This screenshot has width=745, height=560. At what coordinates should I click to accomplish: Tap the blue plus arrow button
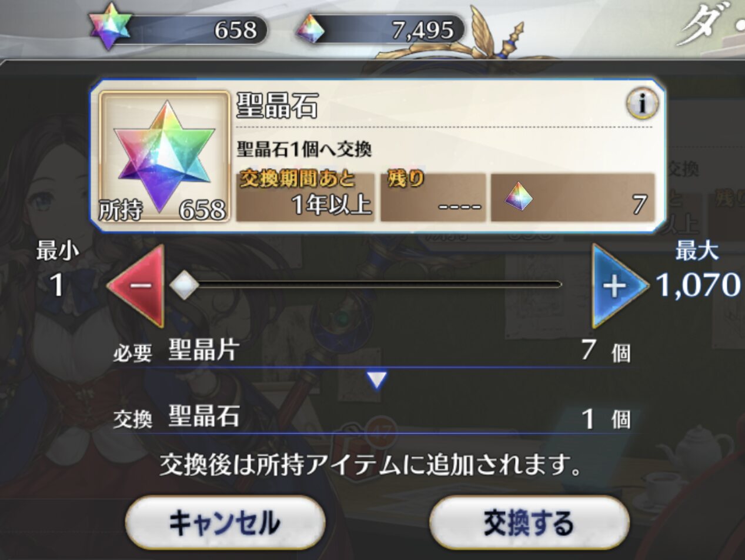[x=619, y=286]
